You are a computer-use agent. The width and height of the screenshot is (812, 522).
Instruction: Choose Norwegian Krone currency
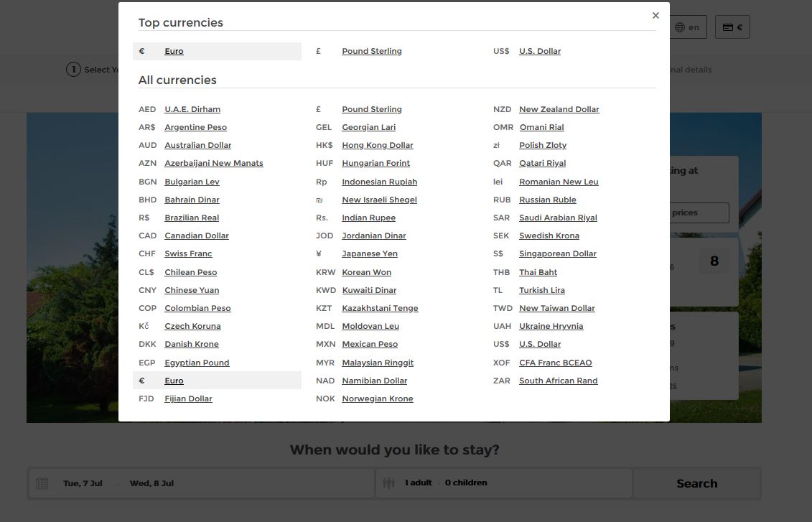pyautogui.click(x=377, y=399)
